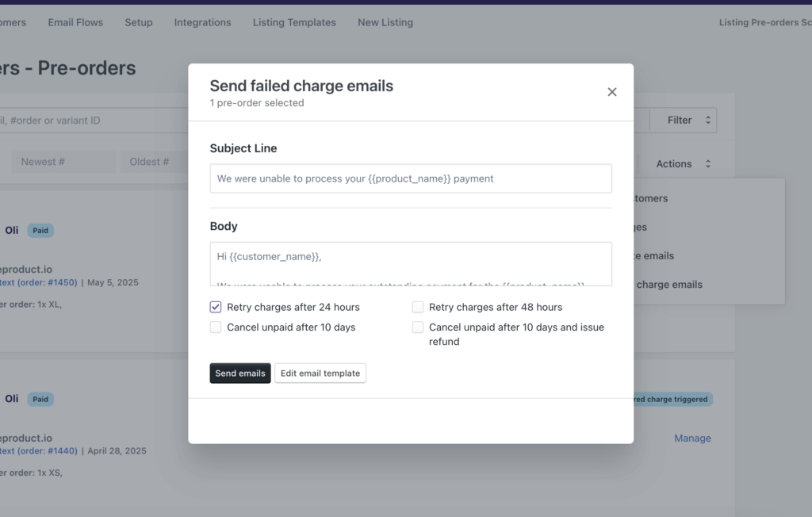Click the Manage link

pyautogui.click(x=692, y=438)
